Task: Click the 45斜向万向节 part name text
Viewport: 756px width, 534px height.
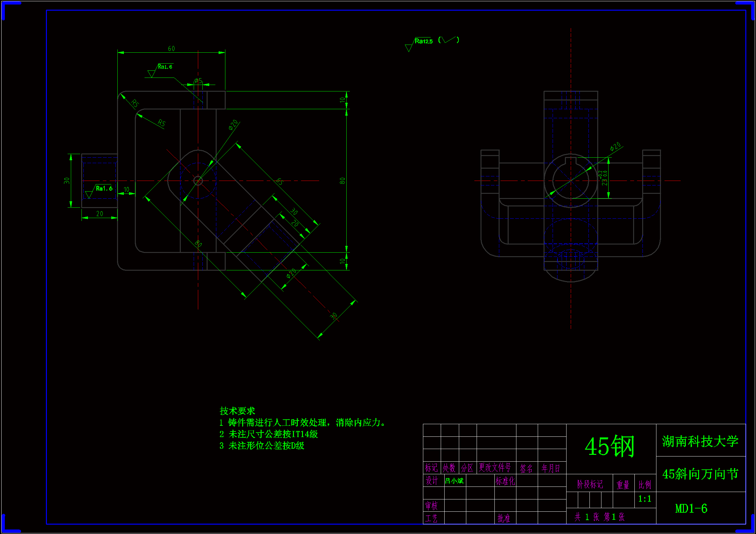Action: [700, 474]
